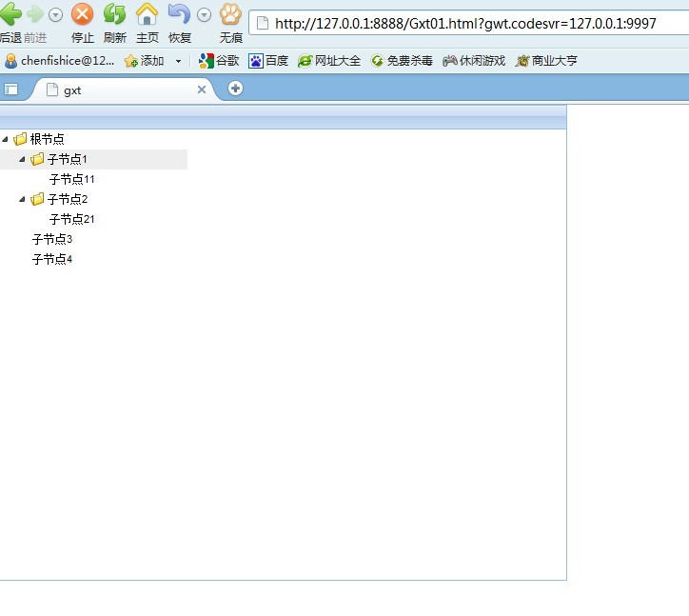Screen dimensions: 689x616
Task: Click the 子节点2 folder icon
Action: 37,199
